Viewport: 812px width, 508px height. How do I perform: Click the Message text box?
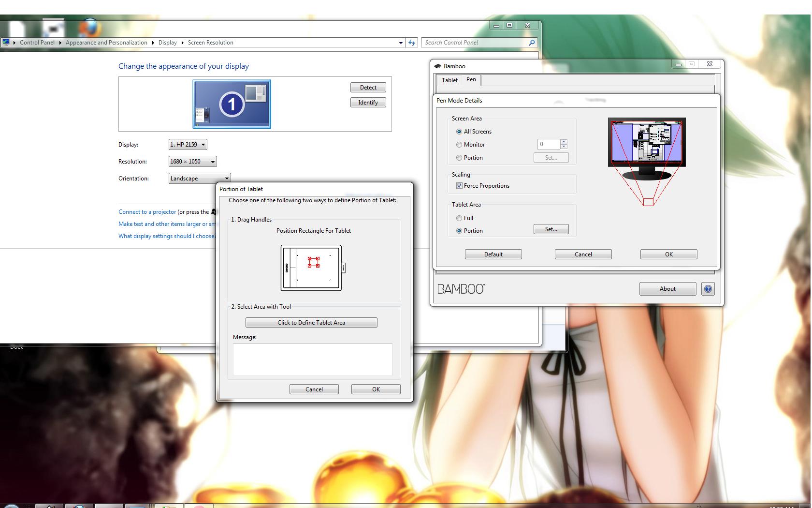pos(313,359)
